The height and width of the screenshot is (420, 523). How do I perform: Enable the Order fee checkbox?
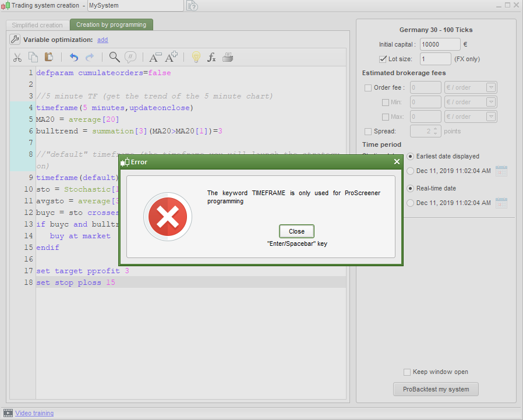tap(368, 88)
